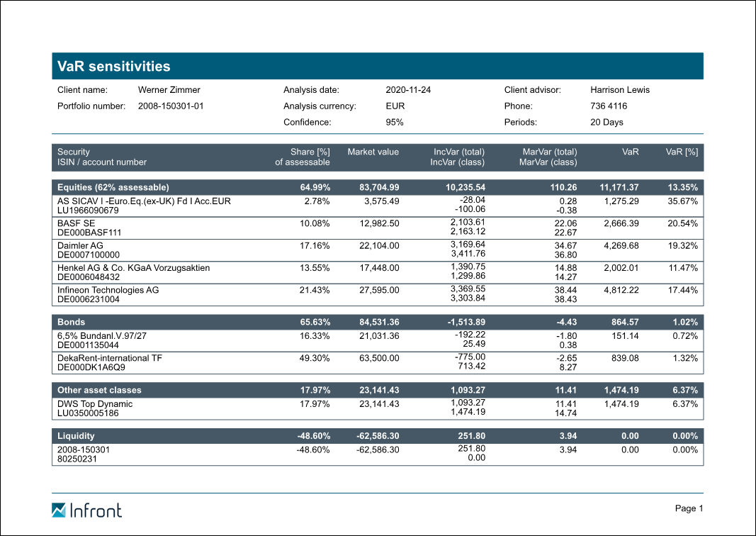
Task: Click the MarVar (total) column header
Action: (x=549, y=152)
